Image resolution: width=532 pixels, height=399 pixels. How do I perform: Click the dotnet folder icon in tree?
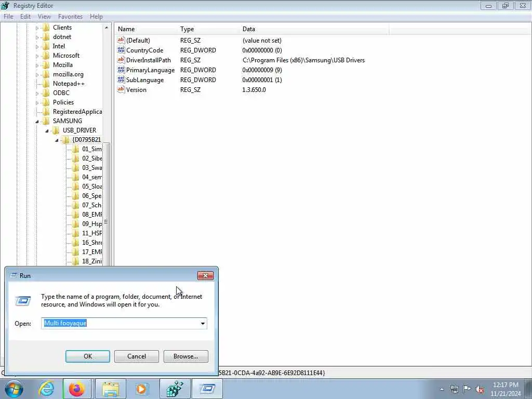(46, 37)
